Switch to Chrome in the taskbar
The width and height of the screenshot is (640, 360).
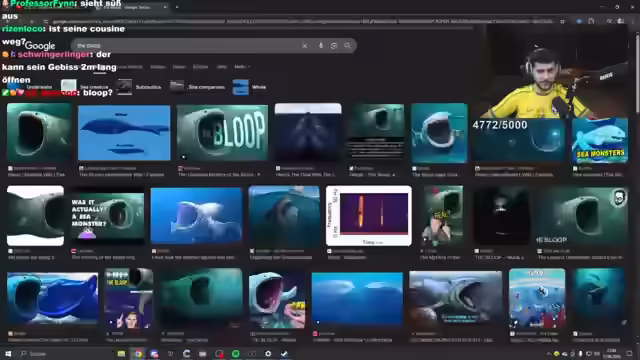[x=138, y=353]
